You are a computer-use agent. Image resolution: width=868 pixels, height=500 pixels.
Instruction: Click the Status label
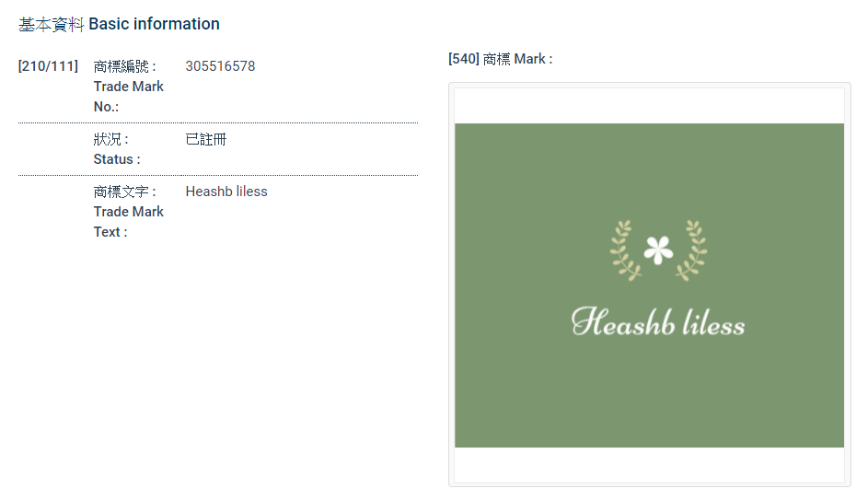pyautogui.click(x=117, y=159)
